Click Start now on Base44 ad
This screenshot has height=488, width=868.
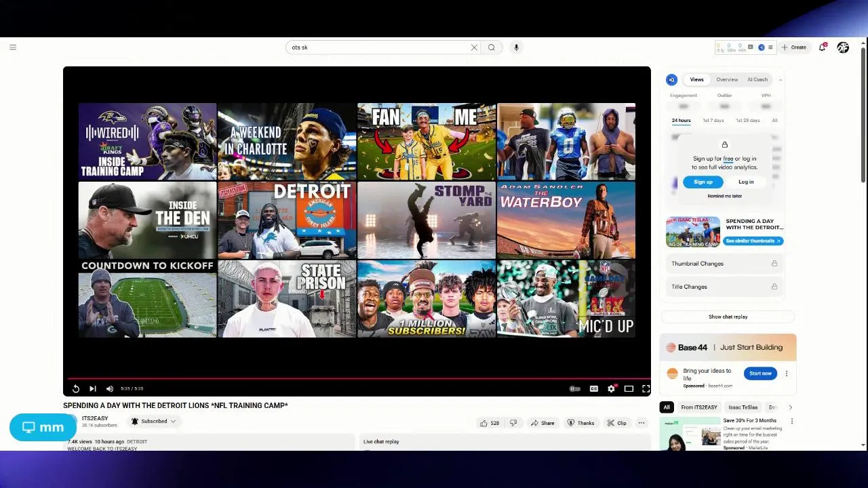point(760,373)
